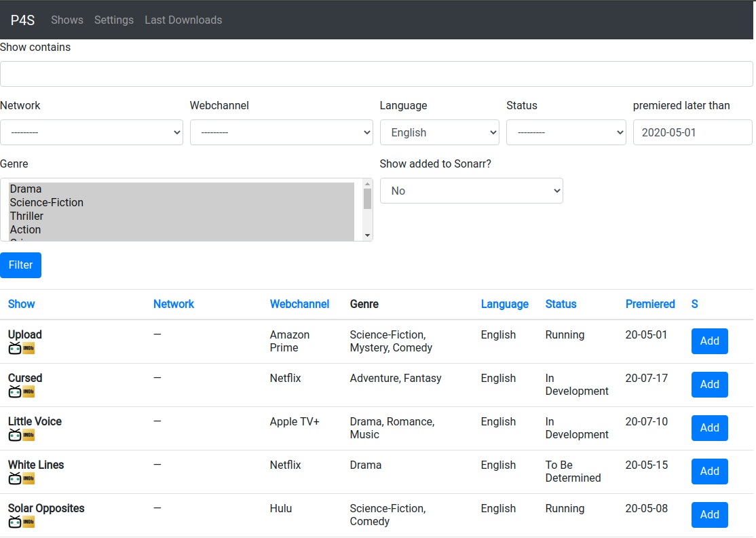Select Drama in the Genre list
Viewport: 756px width, 538px height.
pos(181,189)
